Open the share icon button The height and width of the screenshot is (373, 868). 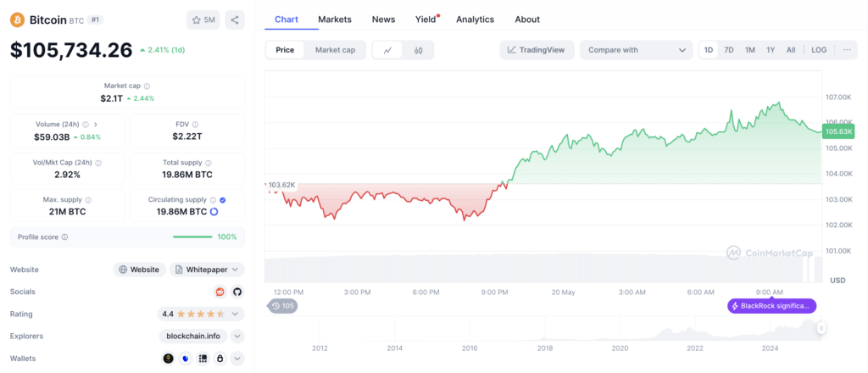235,20
